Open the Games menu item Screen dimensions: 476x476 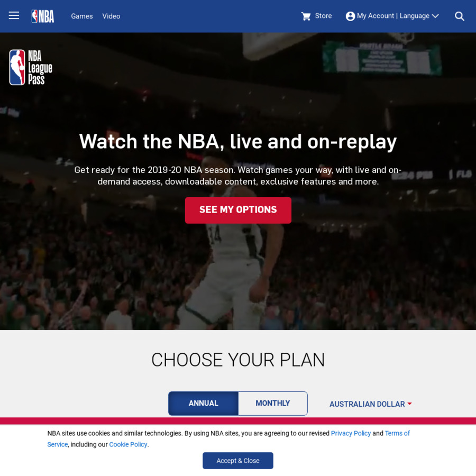[x=82, y=16]
